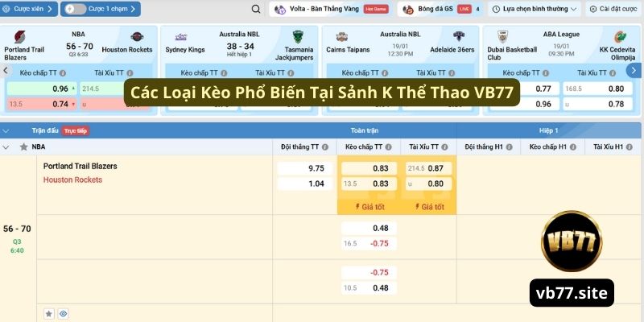Image resolution: width=644 pixels, height=322 pixels.
Task: Select ABA League 168.5 odds 0.80
Action: point(597,89)
